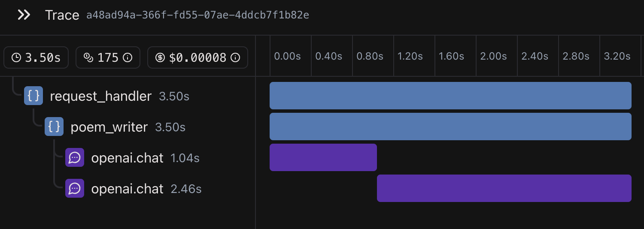Click the 0.00s timeline tick

287,56
